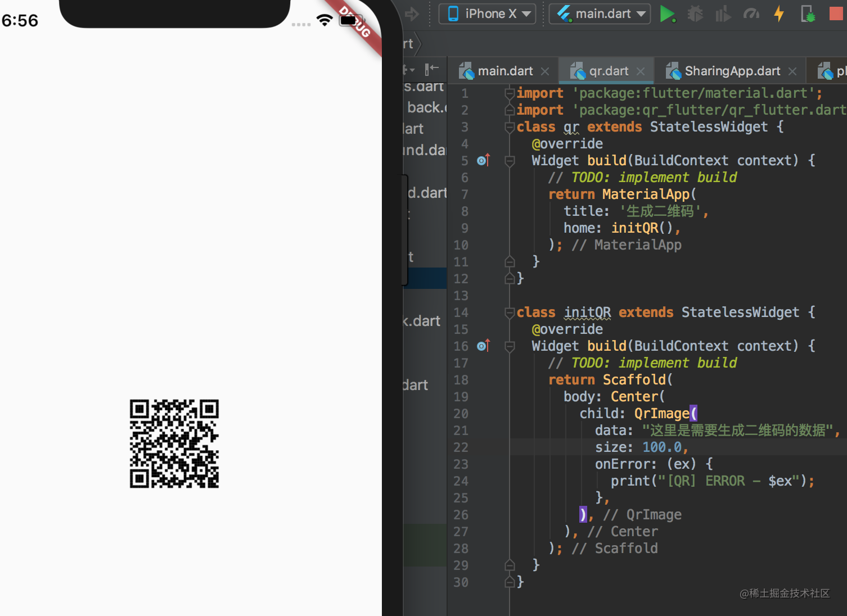Screen dimensions: 847x616
Task: Click override gutter icon on line 16
Action: [483, 346]
